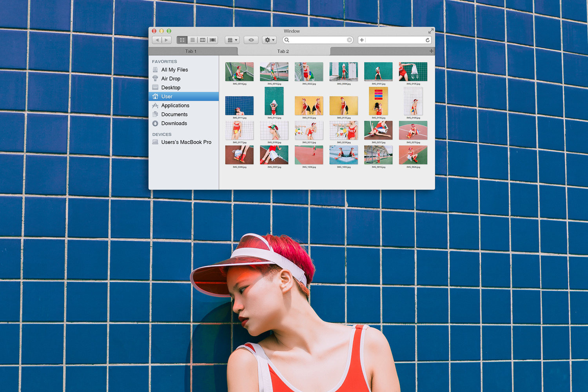Click the Quick Look eye button

[251, 40]
